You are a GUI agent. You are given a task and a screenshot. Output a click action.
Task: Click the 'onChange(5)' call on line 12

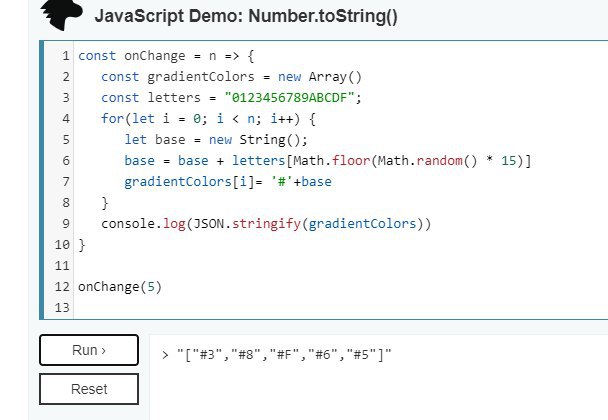120,287
